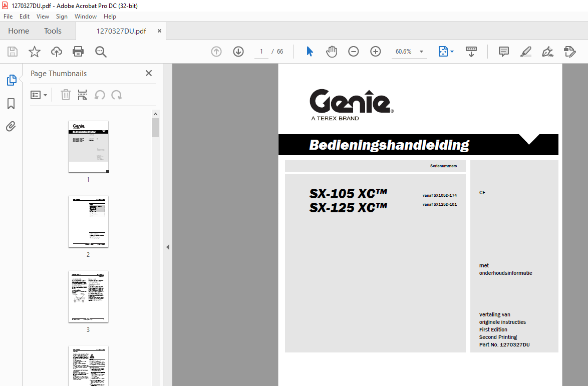Image resolution: width=588 pixels, height=386 pixels.
Task: Switch to the Home tab
Action: [19, 31]
